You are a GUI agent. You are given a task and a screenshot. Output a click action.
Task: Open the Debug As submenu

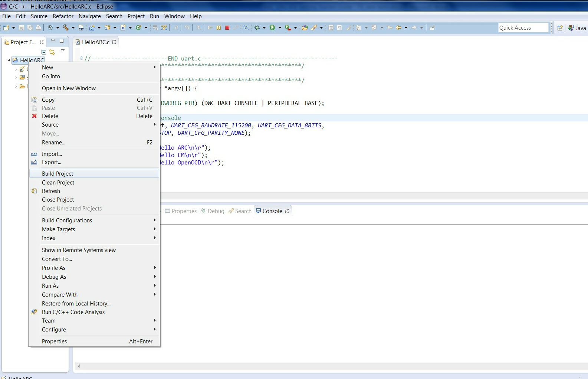tap(94, 277)
